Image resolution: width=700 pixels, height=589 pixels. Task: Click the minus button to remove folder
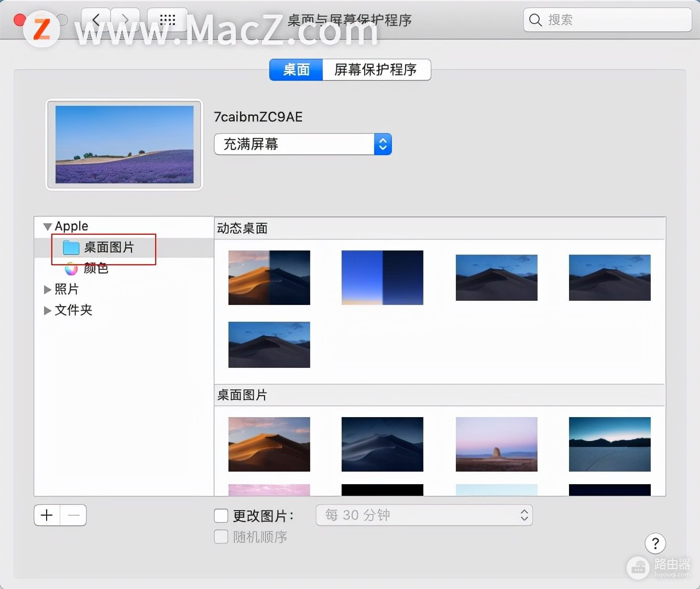coord(74,516)
